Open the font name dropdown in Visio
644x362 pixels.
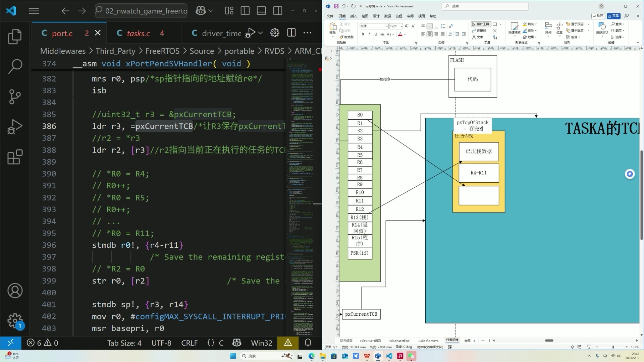tap(387, 26)
